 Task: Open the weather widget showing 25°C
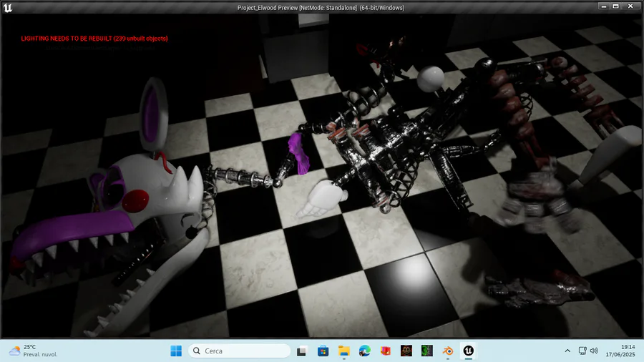34,351
